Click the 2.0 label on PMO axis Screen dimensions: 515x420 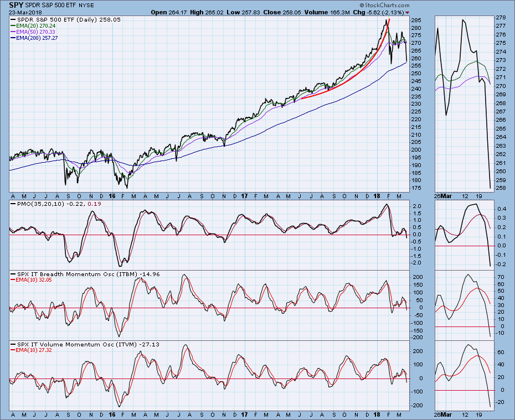[417, 206]
